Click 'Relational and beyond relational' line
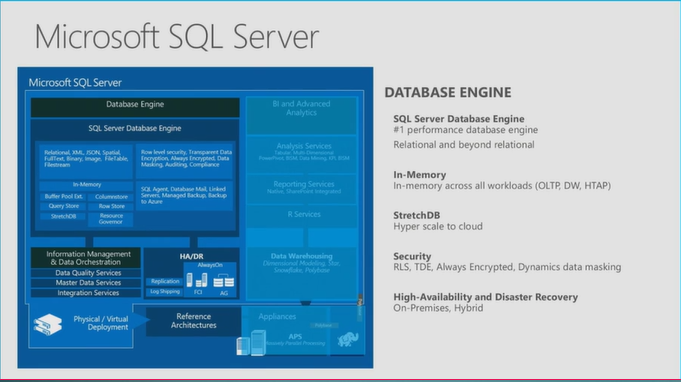Viewport: 681px width, 382px height. point(464,145)
